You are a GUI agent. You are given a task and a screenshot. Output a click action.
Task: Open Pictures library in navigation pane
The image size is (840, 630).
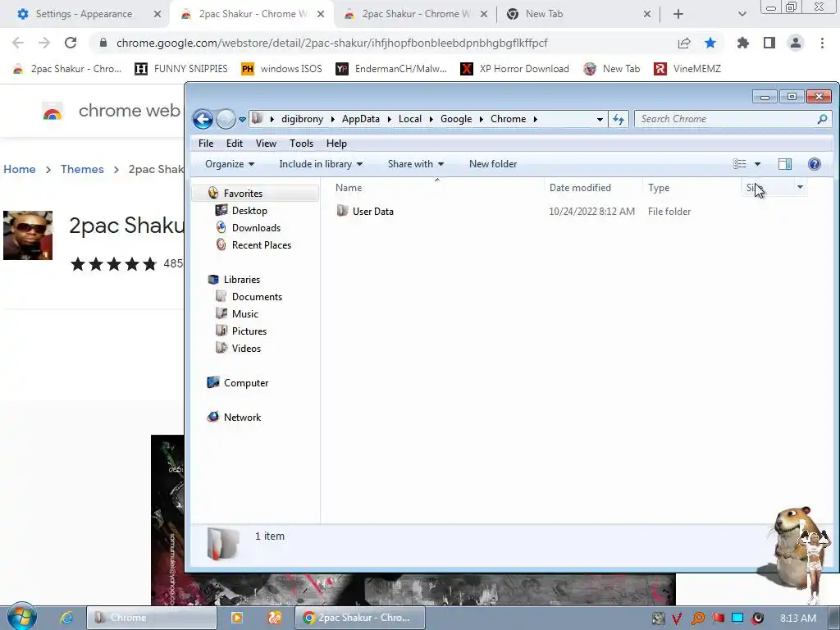click(x=249, y=331)
